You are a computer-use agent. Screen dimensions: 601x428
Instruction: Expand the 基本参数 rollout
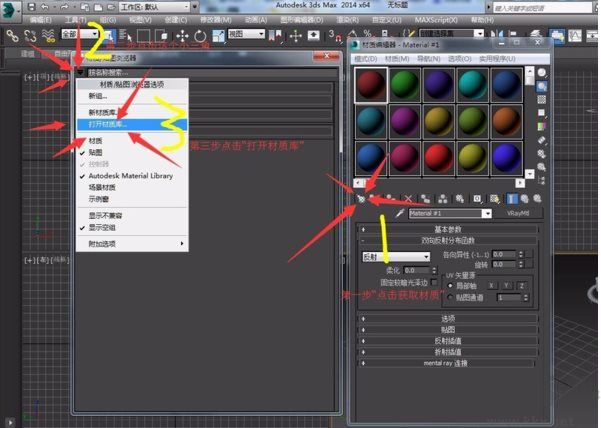448,230
